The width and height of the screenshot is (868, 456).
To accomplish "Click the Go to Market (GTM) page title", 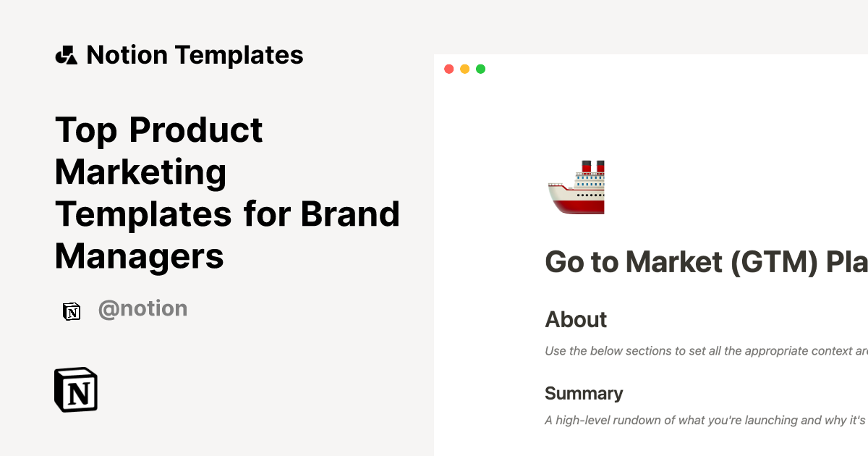I will pyautogui.click(x=705, y=262).
